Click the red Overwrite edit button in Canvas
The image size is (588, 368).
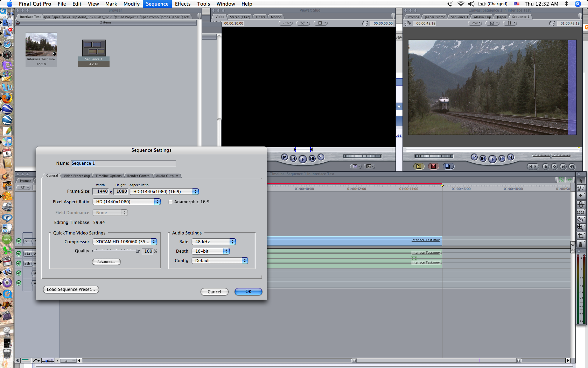433,166
